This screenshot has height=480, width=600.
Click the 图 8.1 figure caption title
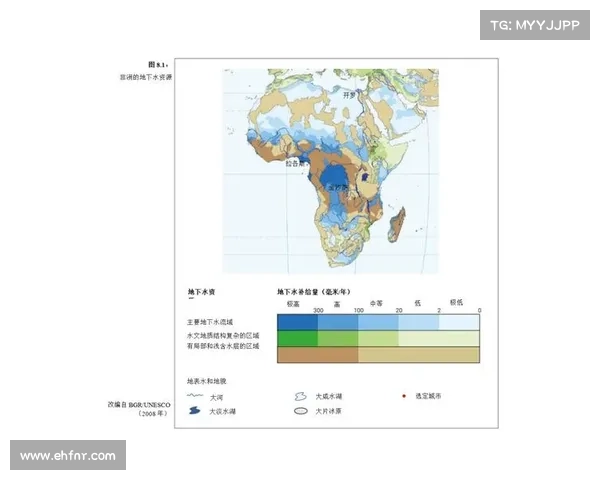pyautogui.click(x=158, y=64)
